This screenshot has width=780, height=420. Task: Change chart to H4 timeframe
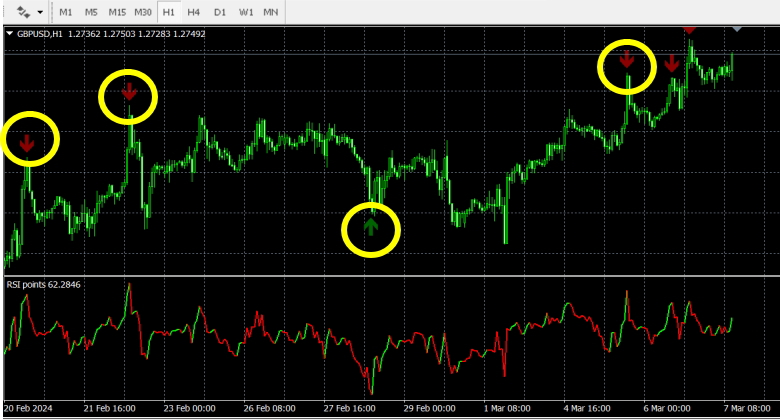click(194, 12)
